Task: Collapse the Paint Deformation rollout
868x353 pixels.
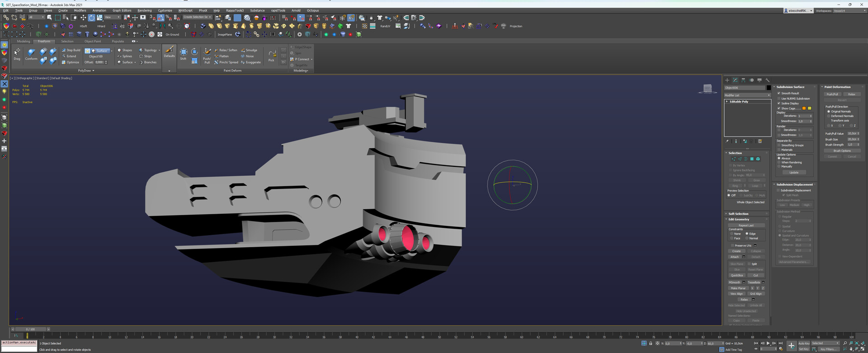Action: (x=837, y=87)
